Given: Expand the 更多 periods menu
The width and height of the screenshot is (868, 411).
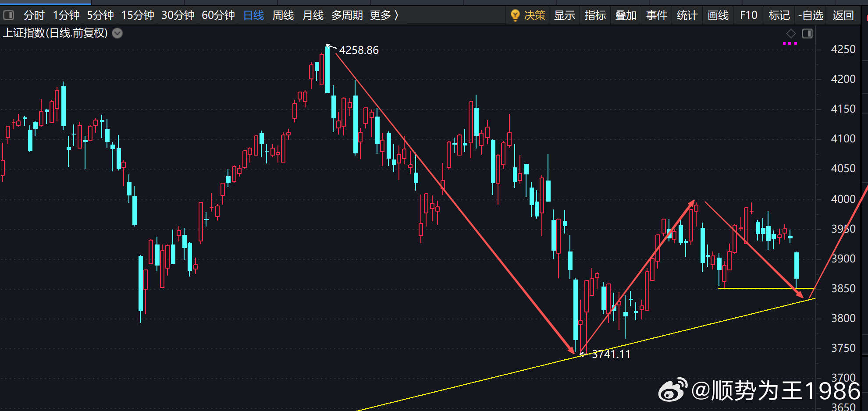Looking at the screenshot, I should coord(384,16).
